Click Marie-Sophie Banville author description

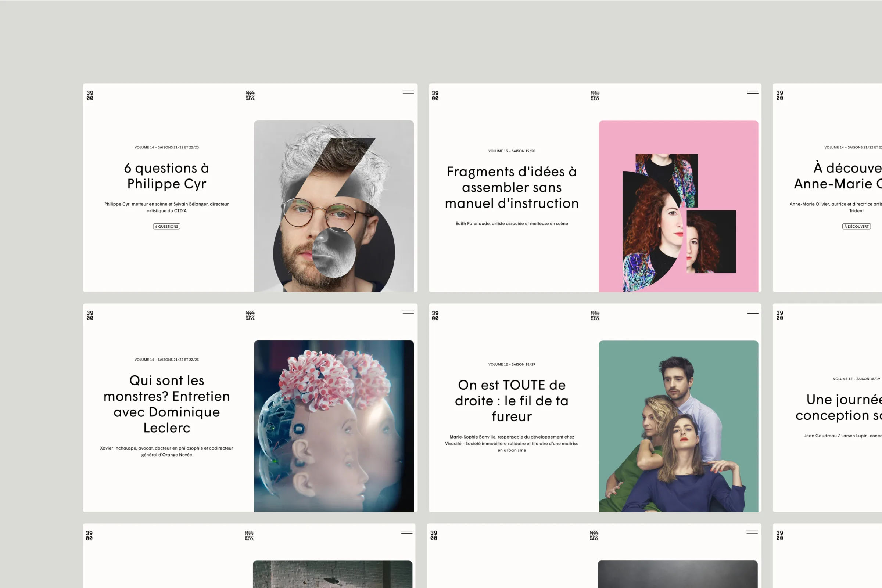click(512, 444)
